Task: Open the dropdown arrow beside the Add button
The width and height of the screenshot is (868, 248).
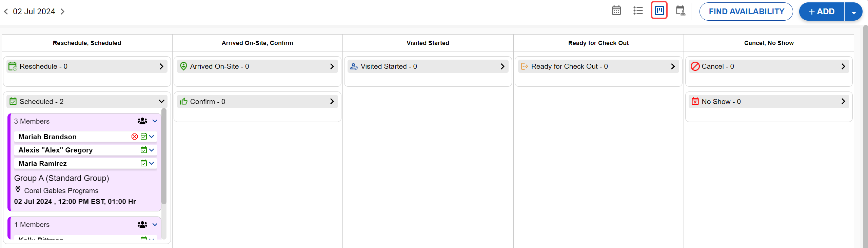Action: tap(853, 12)
